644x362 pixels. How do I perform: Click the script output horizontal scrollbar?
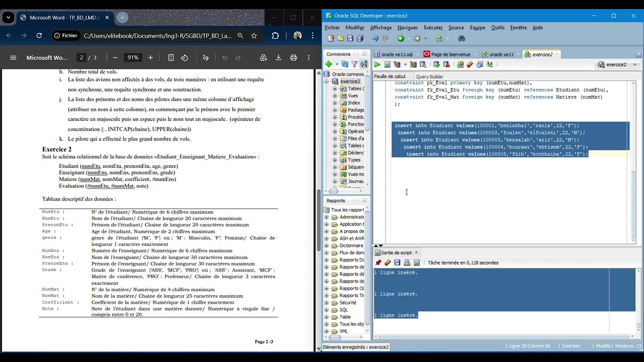505,336
